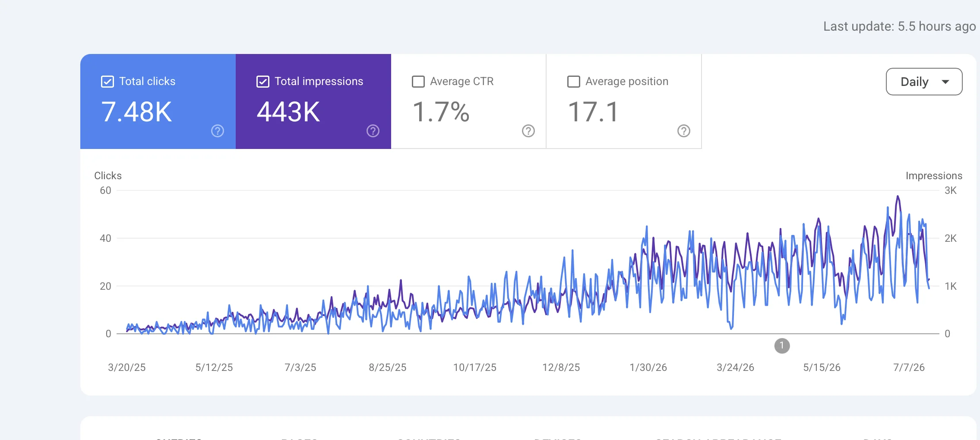Screen dimensions: 980x440
Task: Click the 1/30/26 date label
Action: [x=648, y=367]
